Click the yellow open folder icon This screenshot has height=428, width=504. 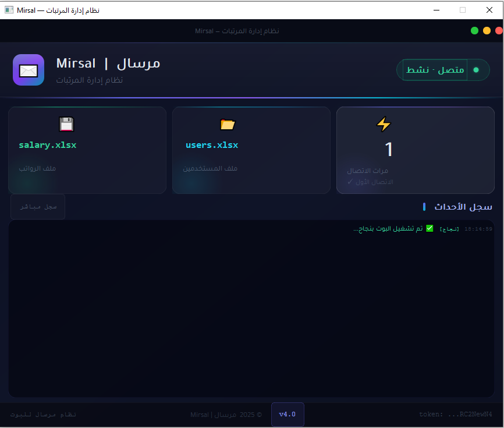[x=228, y=124]
